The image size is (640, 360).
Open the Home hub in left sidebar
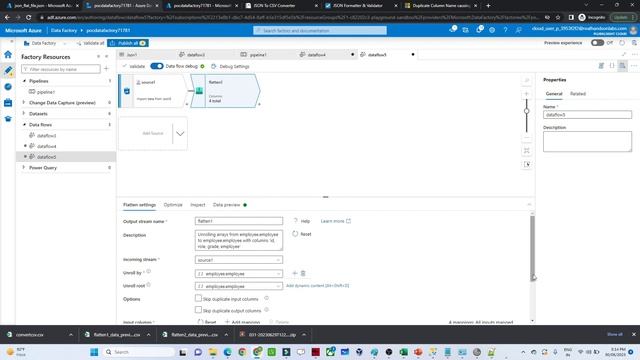(8, 55)
